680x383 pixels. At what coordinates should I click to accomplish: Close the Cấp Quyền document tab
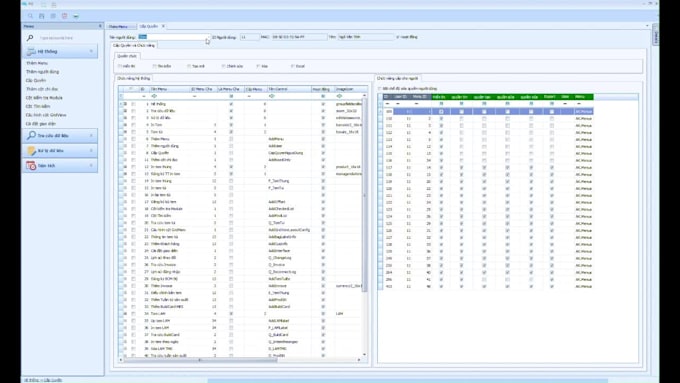point(163,26)
